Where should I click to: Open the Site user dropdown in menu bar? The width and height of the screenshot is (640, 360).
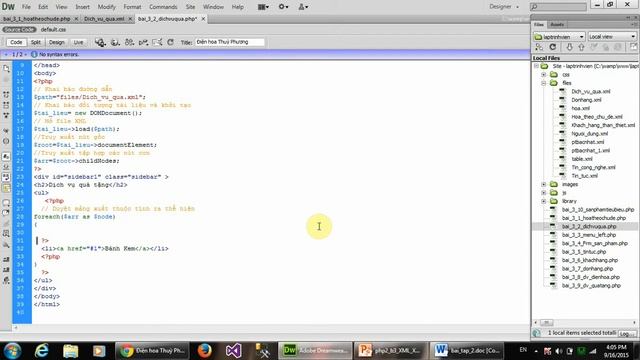point(303,7)
